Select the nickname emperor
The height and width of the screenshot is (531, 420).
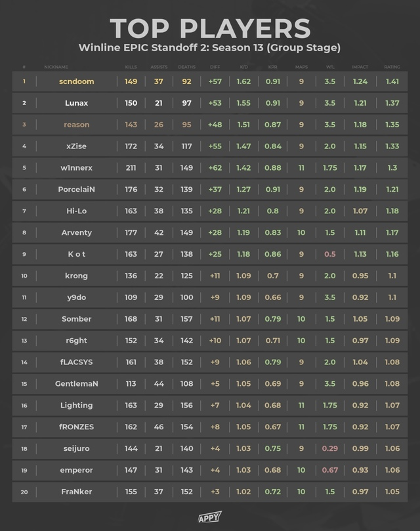pos(77,471)
